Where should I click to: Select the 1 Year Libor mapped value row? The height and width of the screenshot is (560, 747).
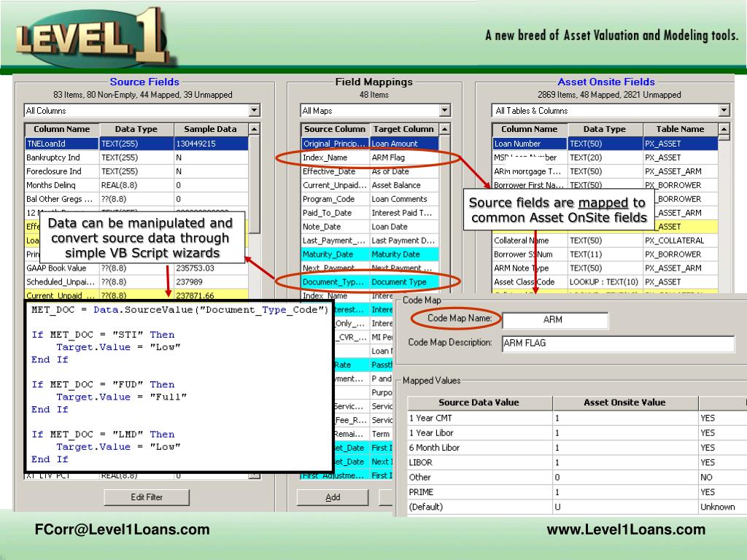tap(576, 433)
